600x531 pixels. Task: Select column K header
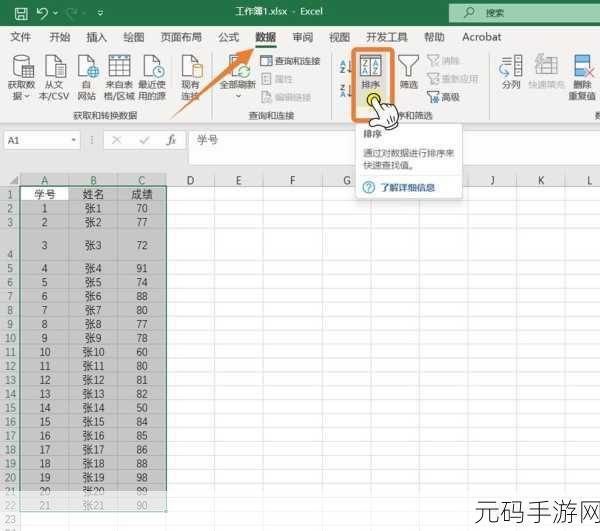[x=541, y=180]
